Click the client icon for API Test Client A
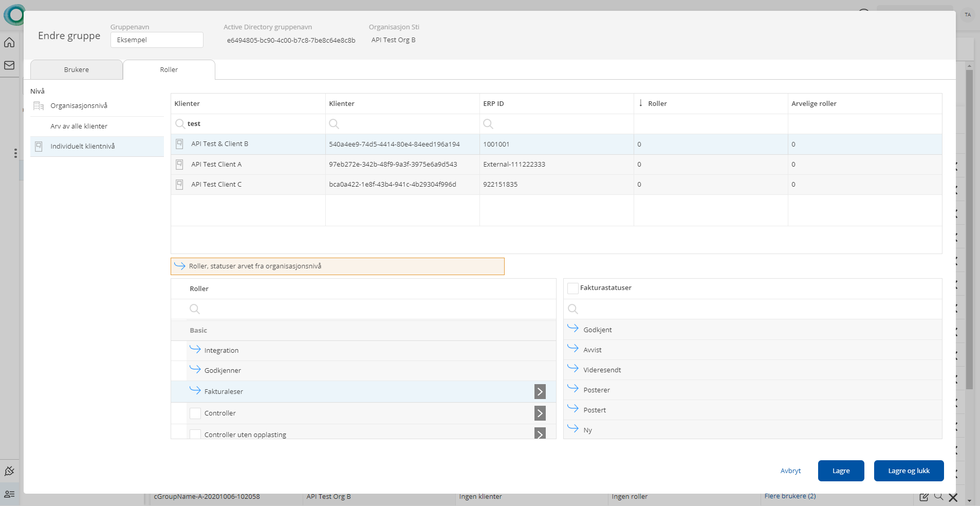980x506 pixels. click(179, 165)
